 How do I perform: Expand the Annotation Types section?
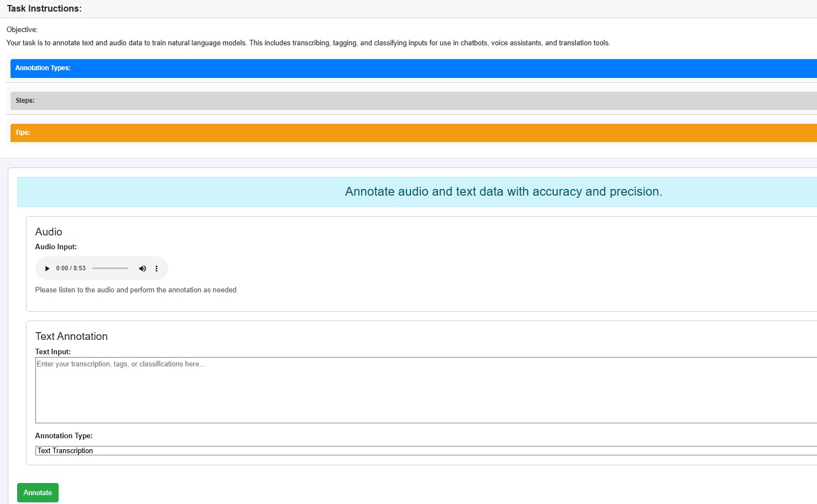(414, 68)
